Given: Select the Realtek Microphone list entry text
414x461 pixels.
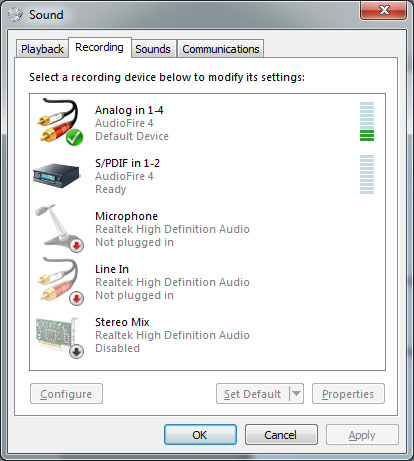Looking at the screenshot, I should point(172,229).
